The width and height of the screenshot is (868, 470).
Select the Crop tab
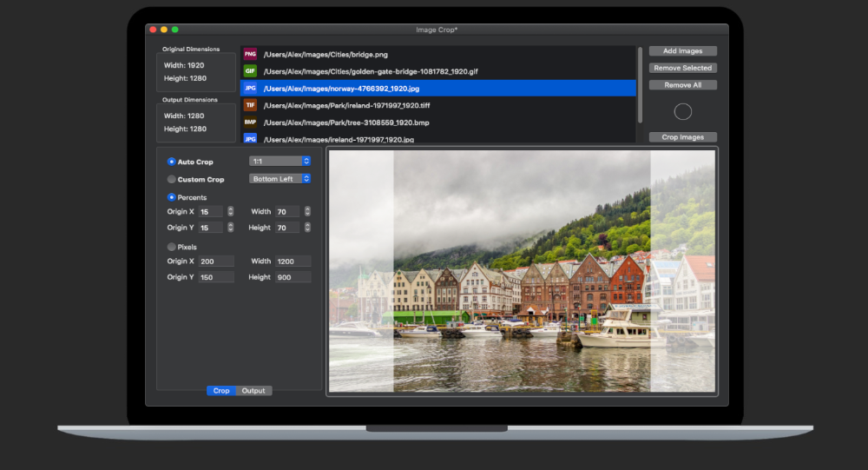pos(221,391)
